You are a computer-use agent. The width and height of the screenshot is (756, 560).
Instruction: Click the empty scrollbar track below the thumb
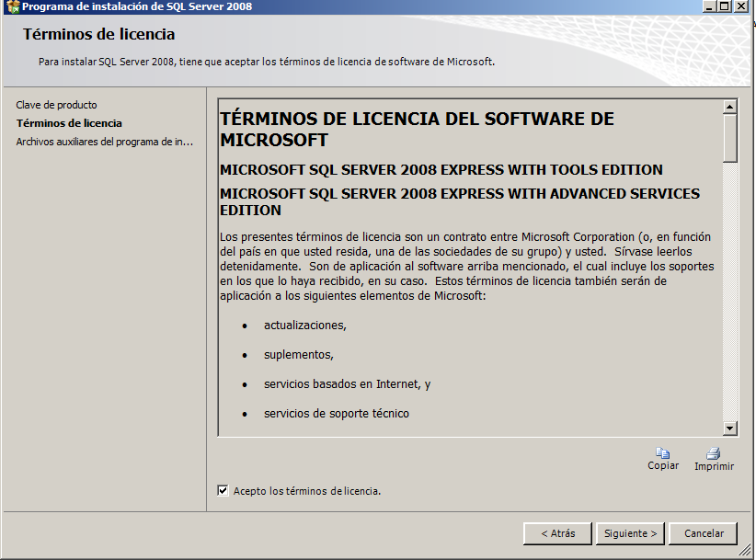click(x=730, y=294)
